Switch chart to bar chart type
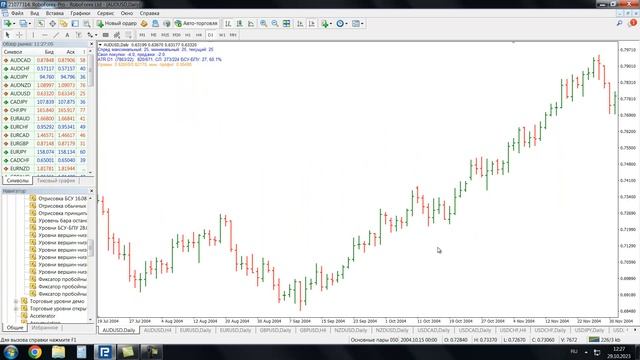 click(x=228, y=24)
